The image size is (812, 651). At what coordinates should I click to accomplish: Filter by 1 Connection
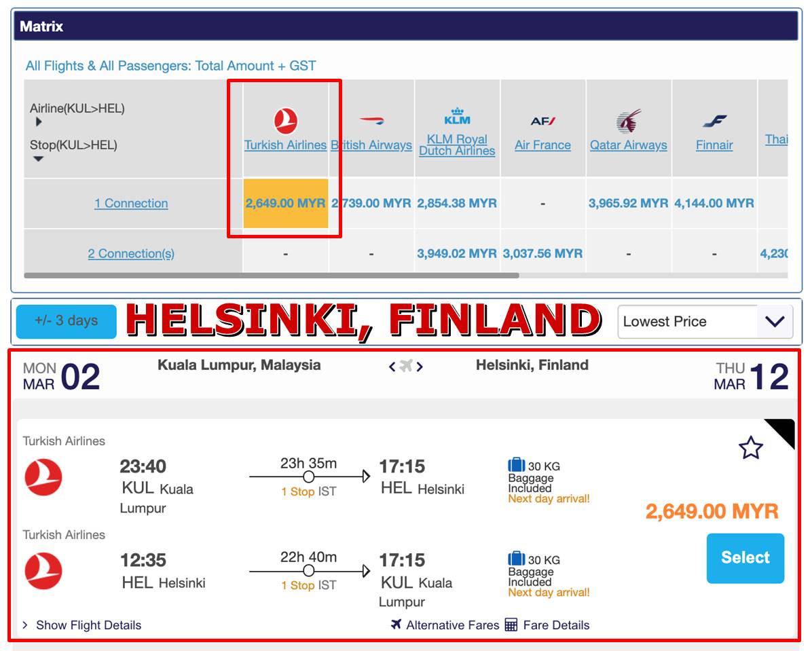[x=131, y=203]
